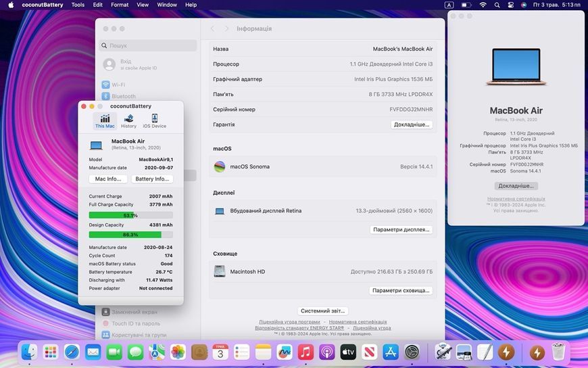This screenshot has height=368, width=588.
Task: Open Music from the Dock
Action: (x=305, y=352)
